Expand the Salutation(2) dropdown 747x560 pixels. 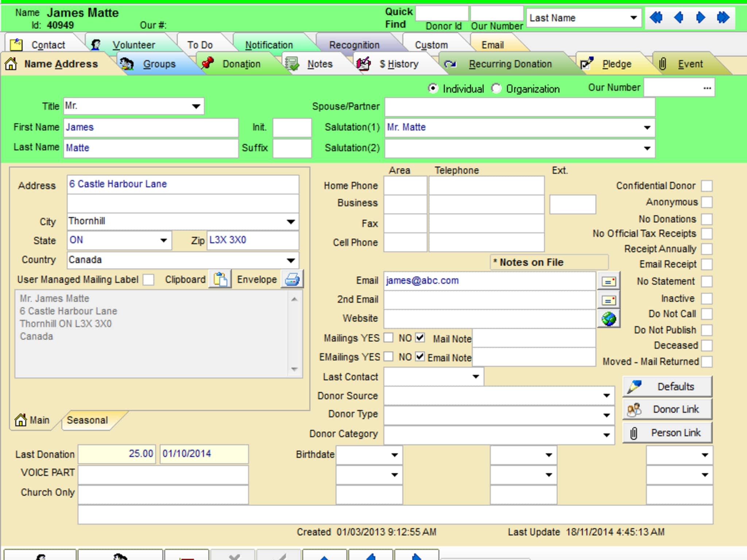click(x=647, y=148)
